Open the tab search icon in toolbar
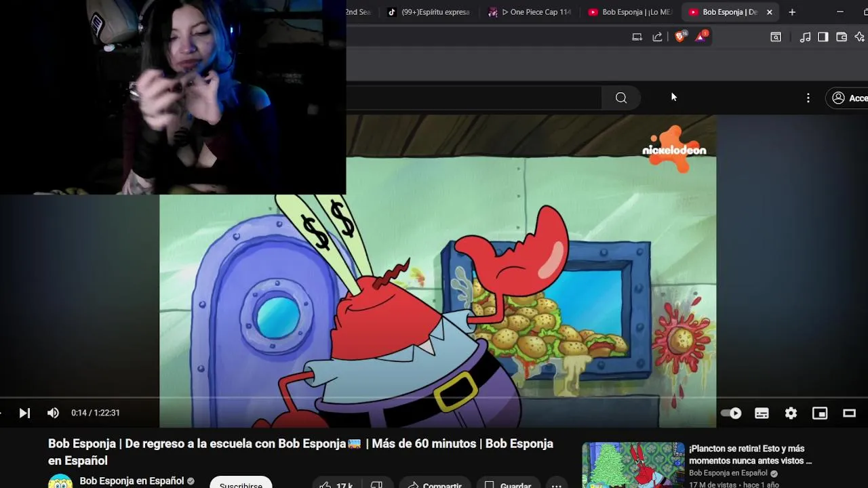 pos(776,37)
